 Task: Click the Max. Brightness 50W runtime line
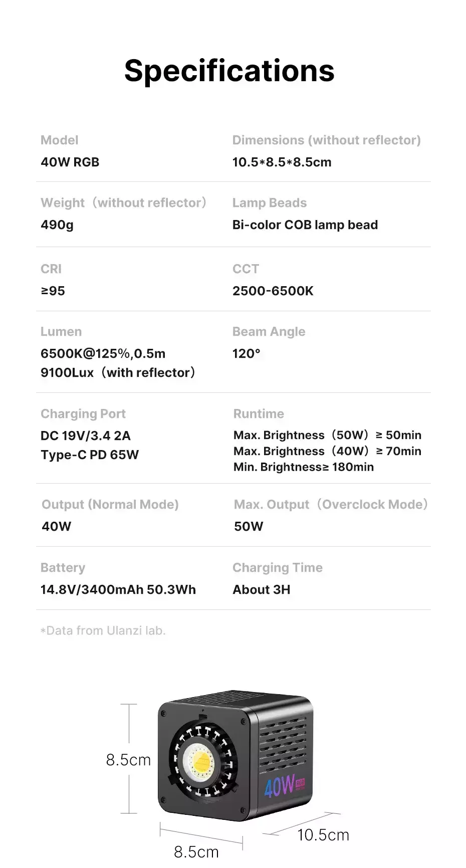coord(327,435)
